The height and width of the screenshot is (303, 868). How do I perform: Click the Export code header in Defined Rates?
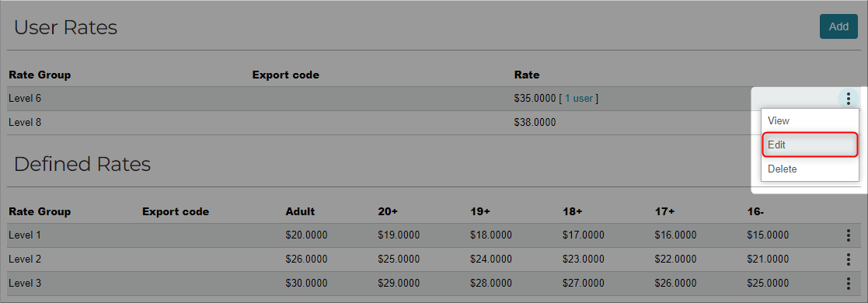(x=176, y=211)
